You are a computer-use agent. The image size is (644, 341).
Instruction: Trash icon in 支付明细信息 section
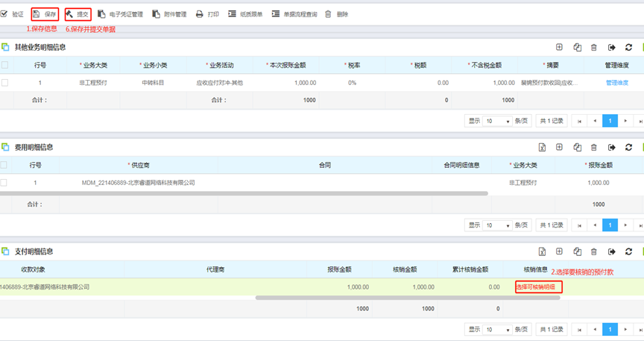point(593,251)
